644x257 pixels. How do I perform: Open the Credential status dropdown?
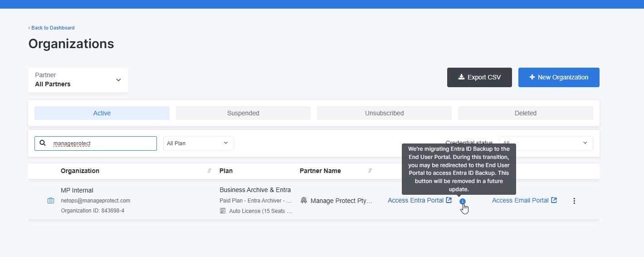pos(546,143)
